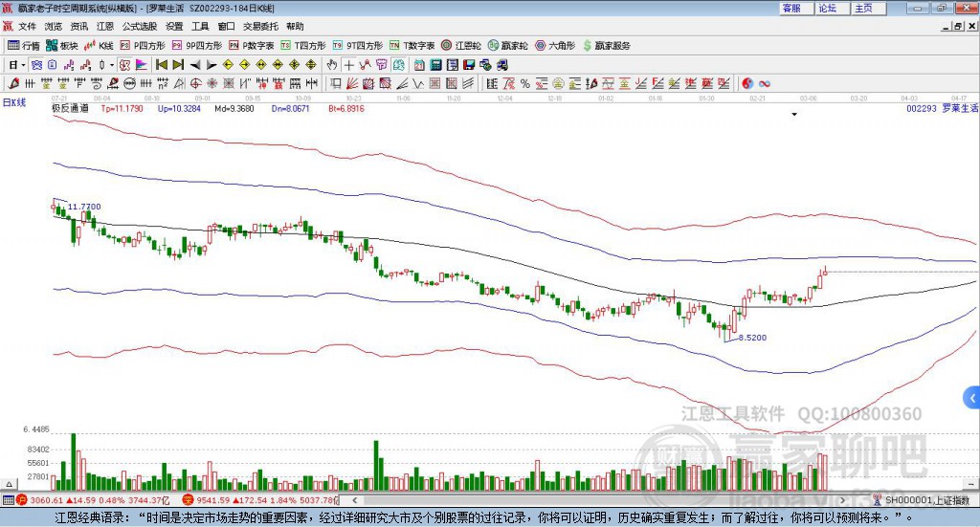The image size is (980, 527).
Task: Switch to the K线 chart view
Action: point(99,46)
